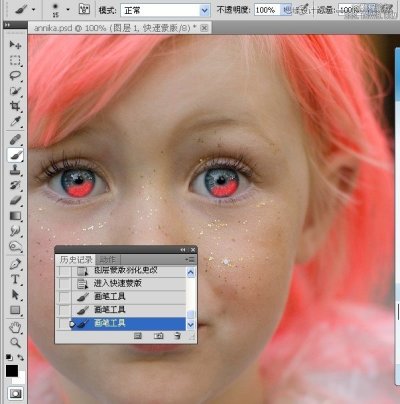
Task: Select the Clone Stamp tool
Action: (x=15, y=170)
